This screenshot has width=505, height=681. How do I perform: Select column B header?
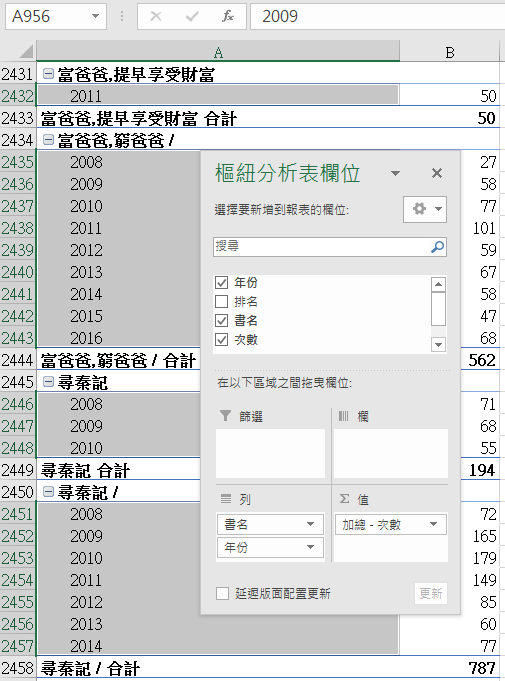point(449,51)
